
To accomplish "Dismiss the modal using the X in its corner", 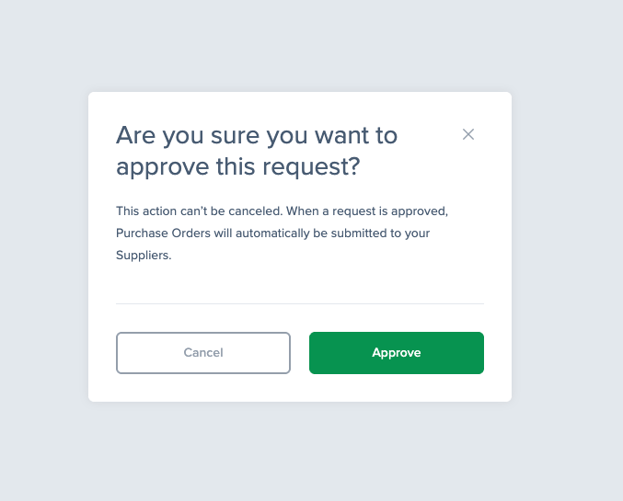I will (x=468, y=134).
